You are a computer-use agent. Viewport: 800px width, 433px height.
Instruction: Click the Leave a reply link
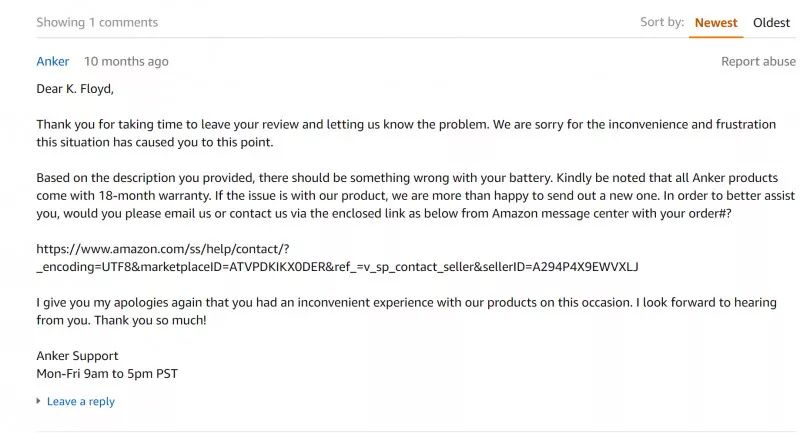point(81,402)
